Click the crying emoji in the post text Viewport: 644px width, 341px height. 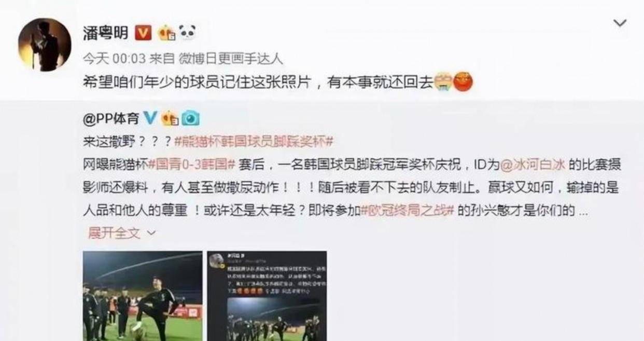[443, 83]
